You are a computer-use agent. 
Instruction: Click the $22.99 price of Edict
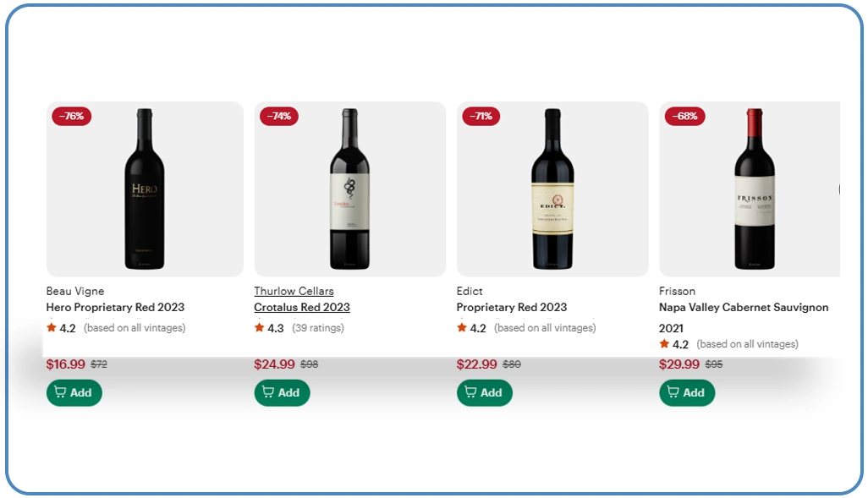[x=477, y=364]
